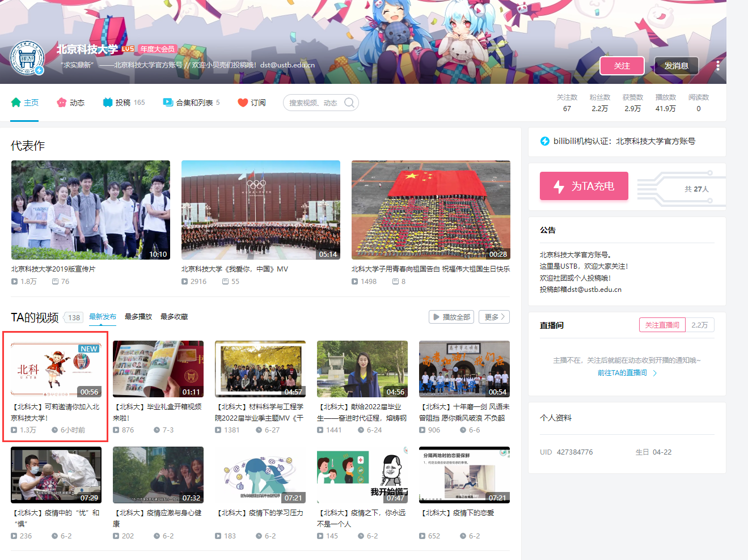748x560 pixels.
Task: Click the 2.2万 live room follower count
Action: pos(700,325)
